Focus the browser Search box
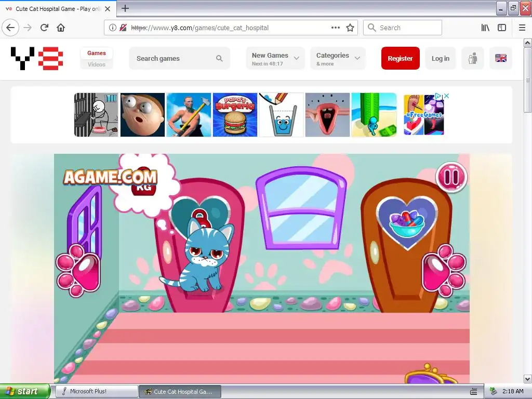Viewport: 532px width, 399px height. pyautogui.click(x=403, y=28)
